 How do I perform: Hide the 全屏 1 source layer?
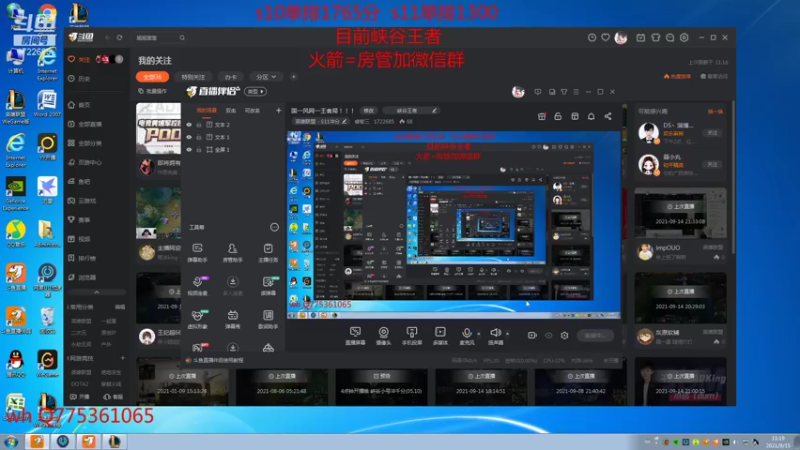click(189, 149)
